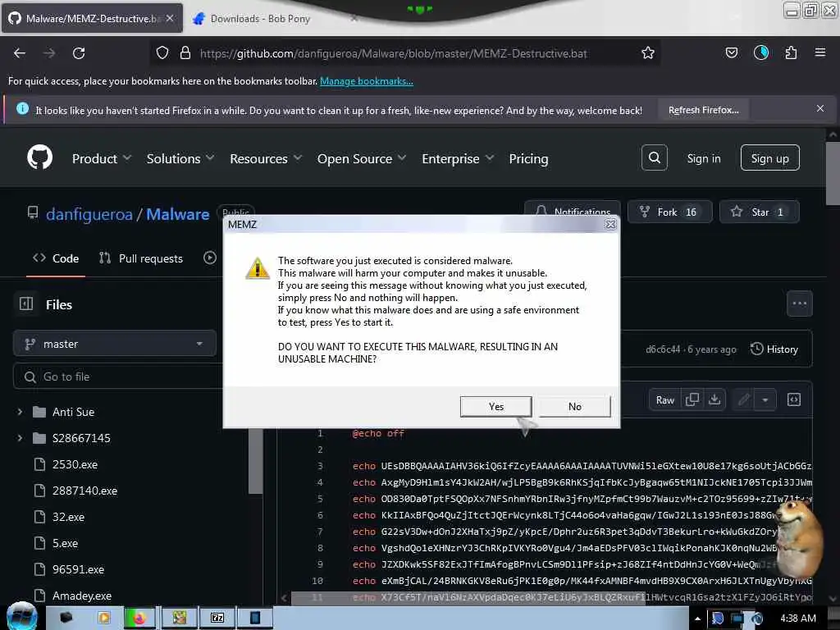Open 2530.exe in file tree
The image size is (840, 630).
point(75,464)
